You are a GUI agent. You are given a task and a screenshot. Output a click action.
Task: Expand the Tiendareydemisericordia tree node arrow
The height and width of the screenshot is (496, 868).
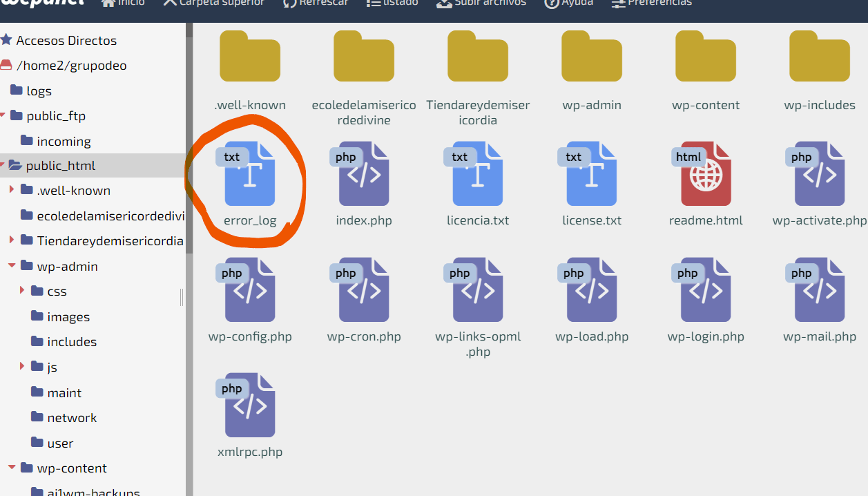[x=11, y=240]
